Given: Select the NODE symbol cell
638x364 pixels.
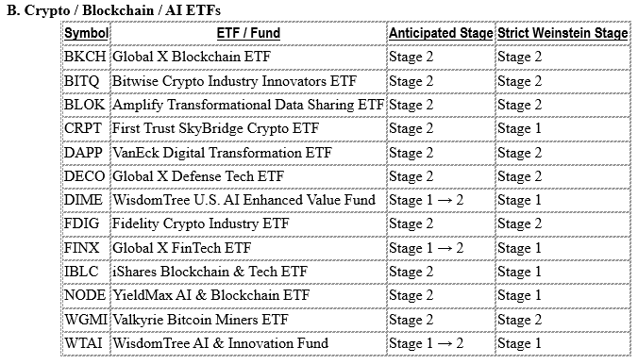Looking at the screenshot, I should click(x=85, y=295).
